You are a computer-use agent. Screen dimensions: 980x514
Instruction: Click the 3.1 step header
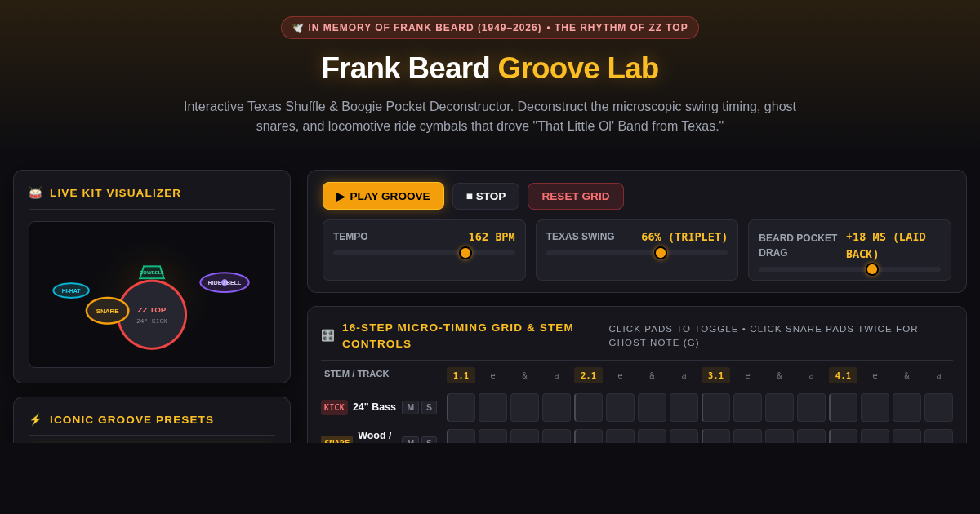[715, 375]
